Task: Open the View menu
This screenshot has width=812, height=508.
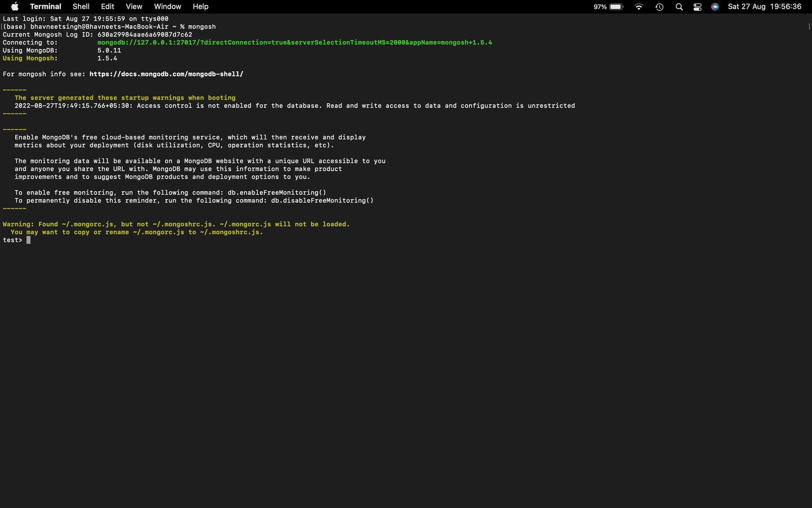Action: (134, 6)
